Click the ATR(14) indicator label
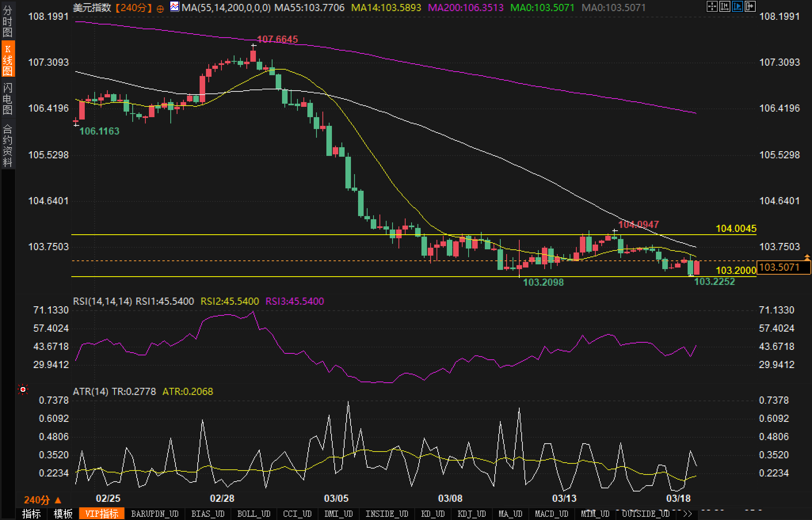 (90, 391)
